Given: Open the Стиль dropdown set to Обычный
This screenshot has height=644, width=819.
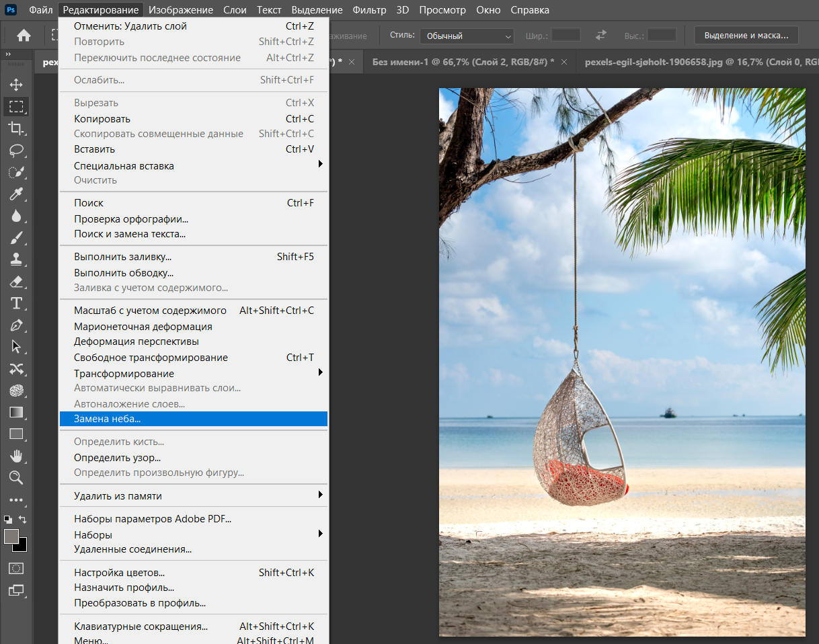Looking at the screenshot, I should [x=467, y=36].
